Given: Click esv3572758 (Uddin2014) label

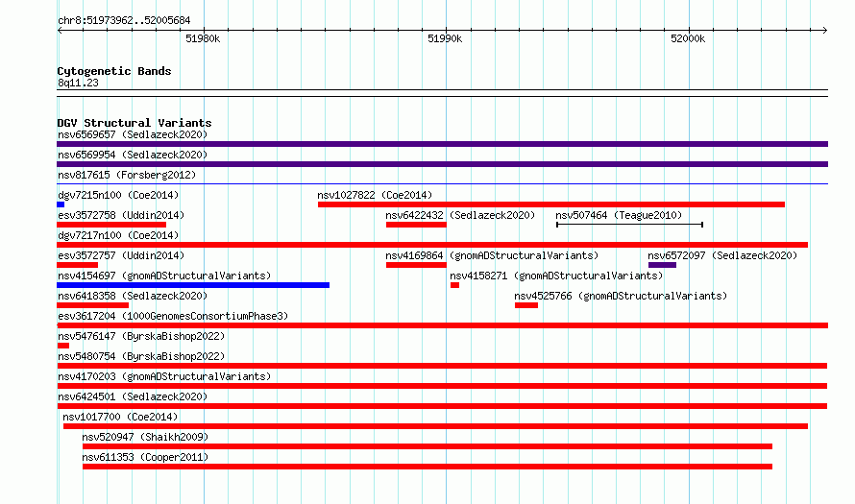Looking at the screenshot, I should (x=121, y=215).
